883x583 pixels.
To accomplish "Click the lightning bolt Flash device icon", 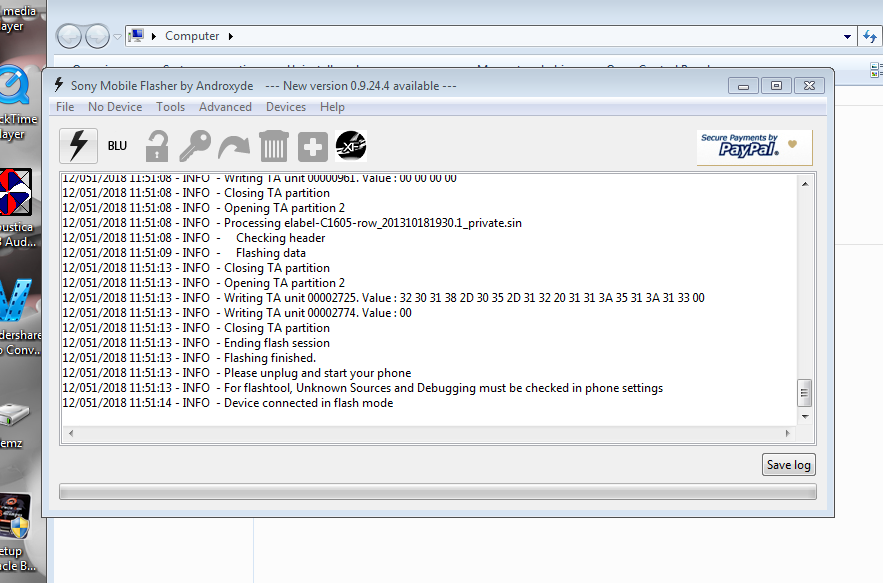I will [78, 146].
